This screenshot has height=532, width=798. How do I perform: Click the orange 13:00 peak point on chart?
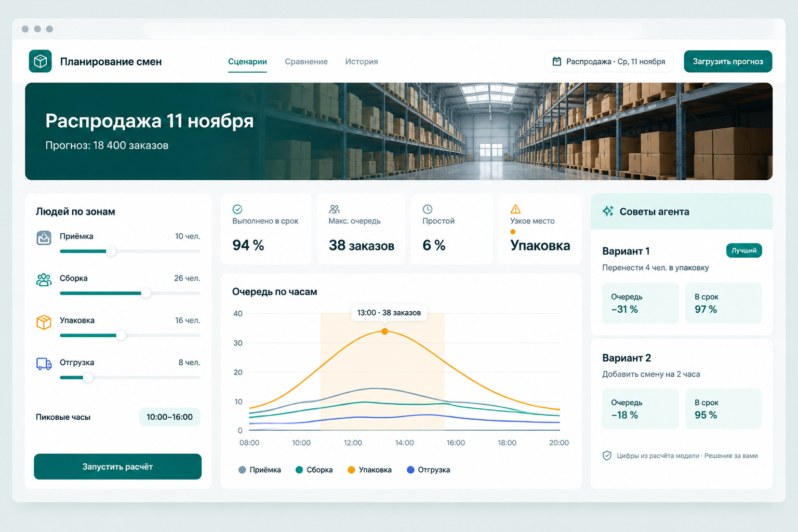click(385, 331)
